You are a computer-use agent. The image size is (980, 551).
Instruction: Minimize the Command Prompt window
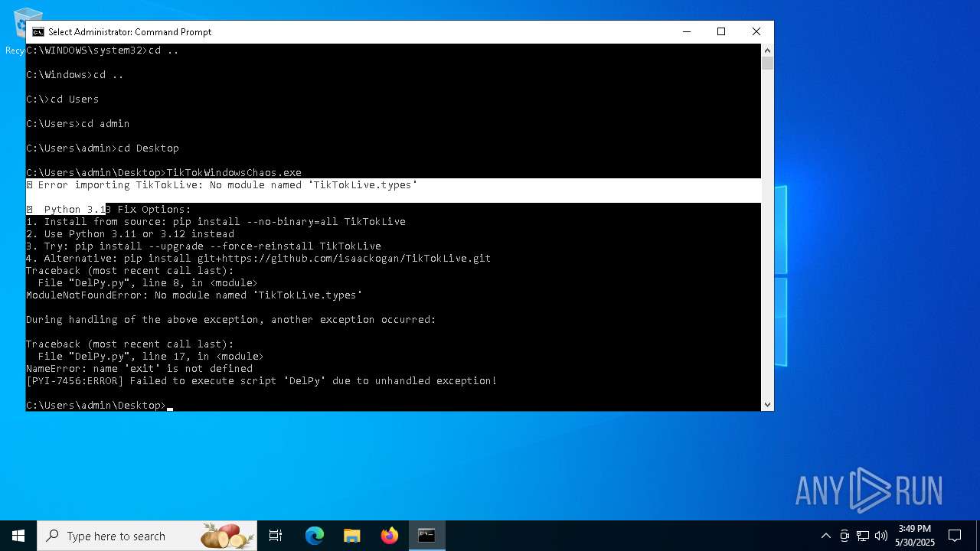coord(686,31)
